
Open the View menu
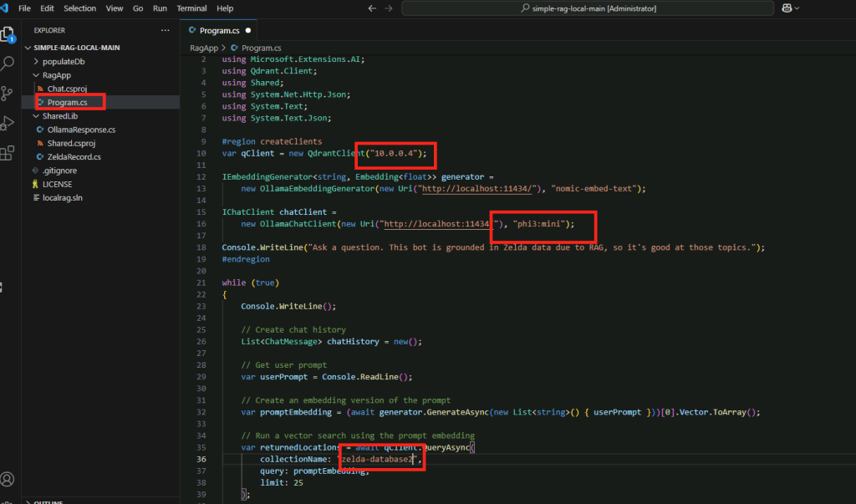click(x=114, y=8)
